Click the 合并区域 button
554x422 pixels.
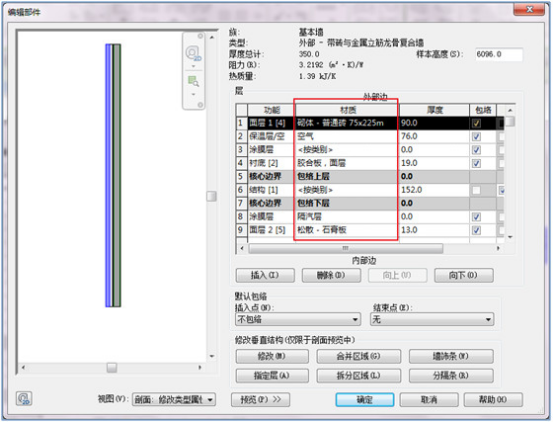click(x=359, y=356)
